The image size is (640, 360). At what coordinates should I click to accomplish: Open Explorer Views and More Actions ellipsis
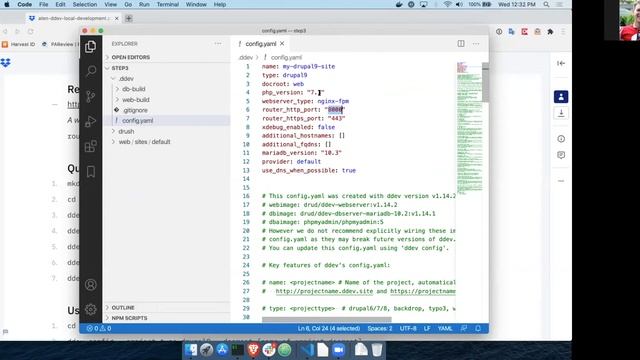pos(218,44)
